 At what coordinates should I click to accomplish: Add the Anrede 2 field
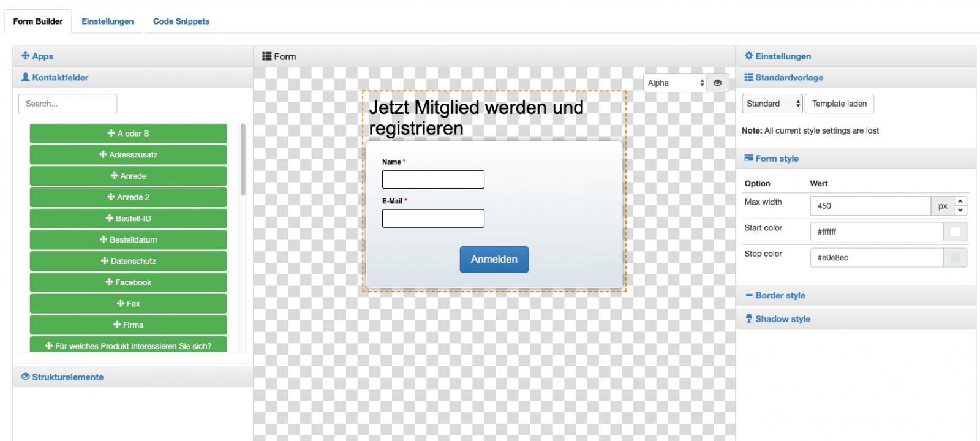[x=128, y=197]
